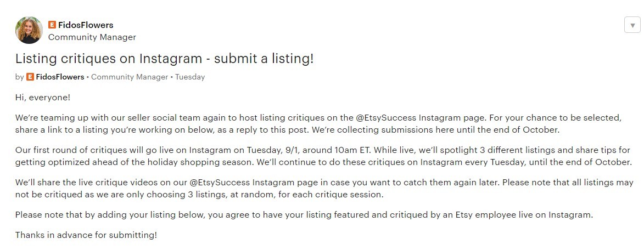644x250 pixels.
Task: Click the Etsy badge icon beside header username
Action: click(52, 25)
